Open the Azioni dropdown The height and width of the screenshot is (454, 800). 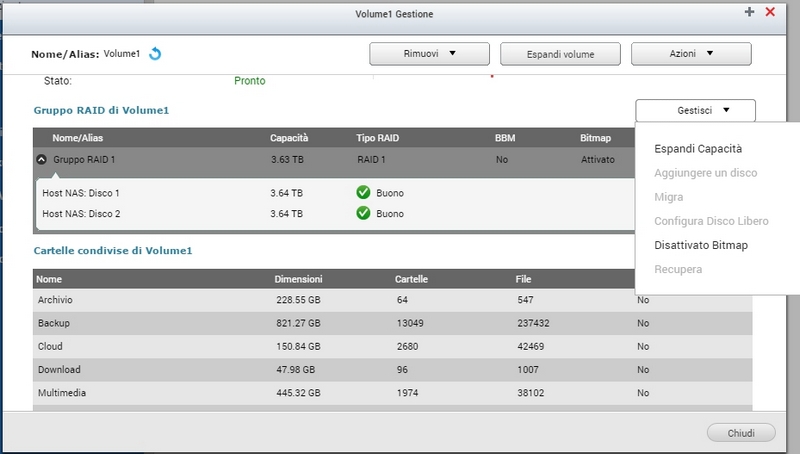(690, 54)
